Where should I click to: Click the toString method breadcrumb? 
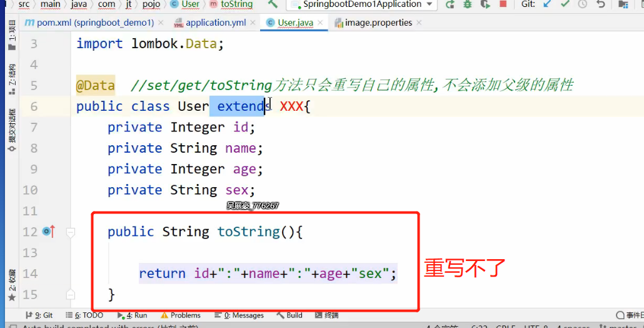[231, 4]
